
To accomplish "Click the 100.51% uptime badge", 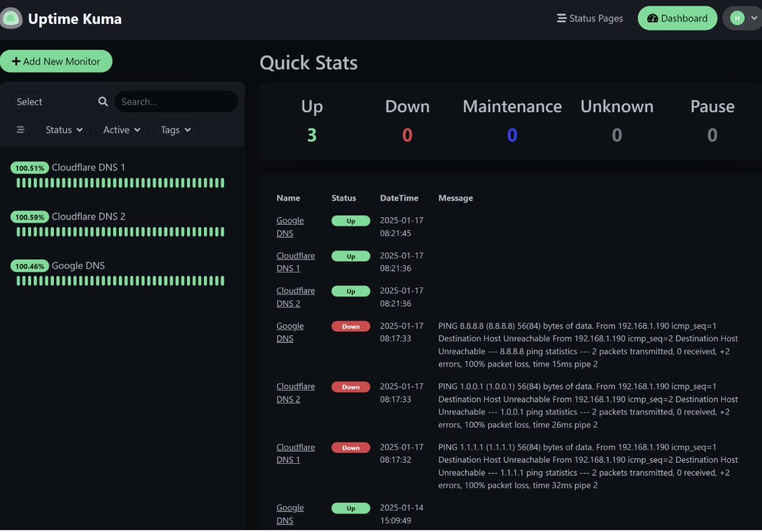I will pyautogui.click(x=30, y=168).
